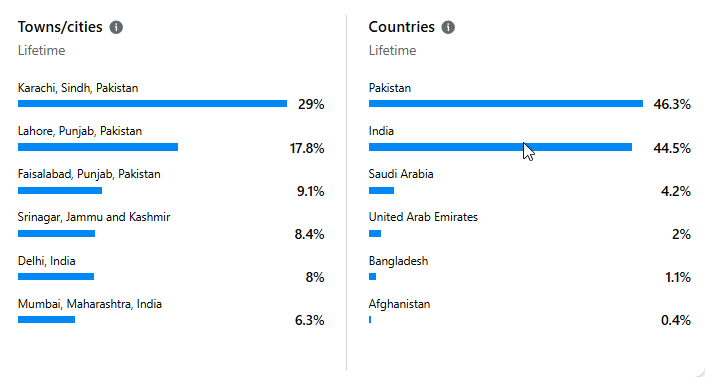Click the Countries heading
Screen dimensions: 705x377
[402, 27]
